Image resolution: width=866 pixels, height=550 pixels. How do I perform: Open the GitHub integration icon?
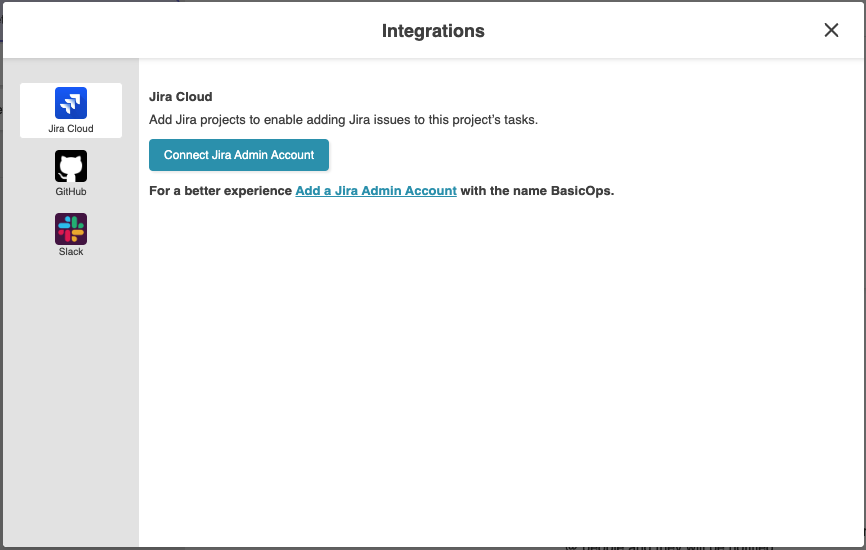click(x=71, y=166)
